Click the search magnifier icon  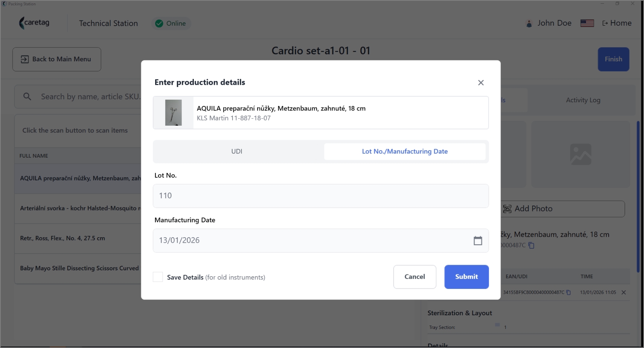coord(27,97)
